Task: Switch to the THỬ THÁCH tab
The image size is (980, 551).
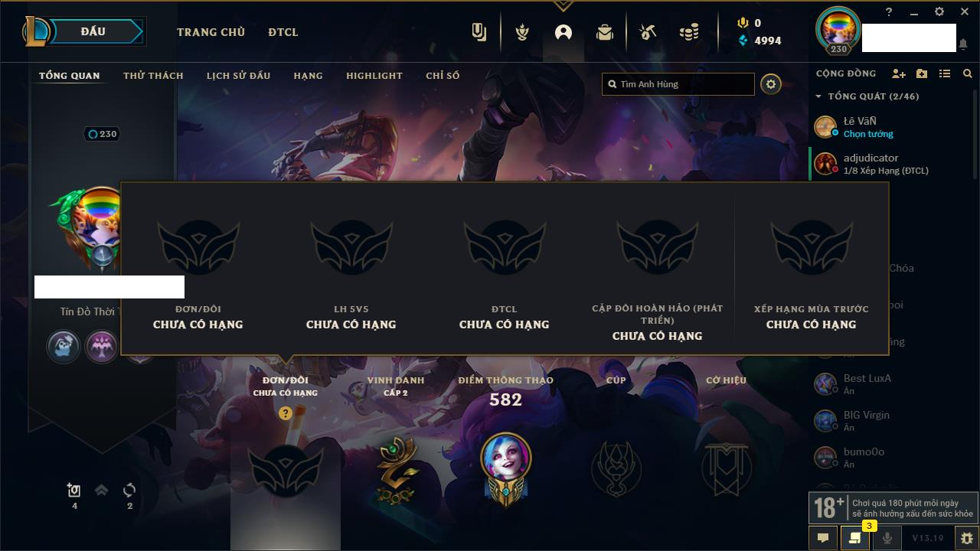Action: 153,76
